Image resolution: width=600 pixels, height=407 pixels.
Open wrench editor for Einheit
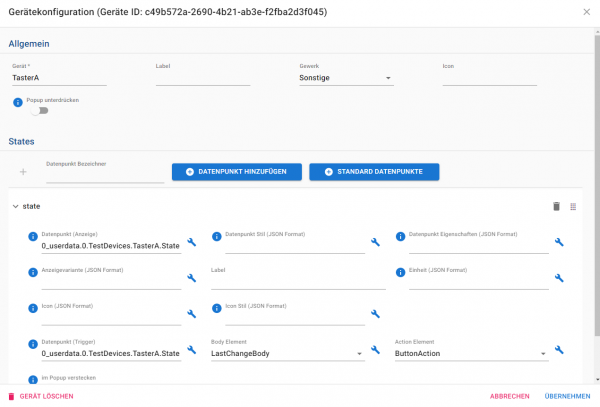[559, 278]
